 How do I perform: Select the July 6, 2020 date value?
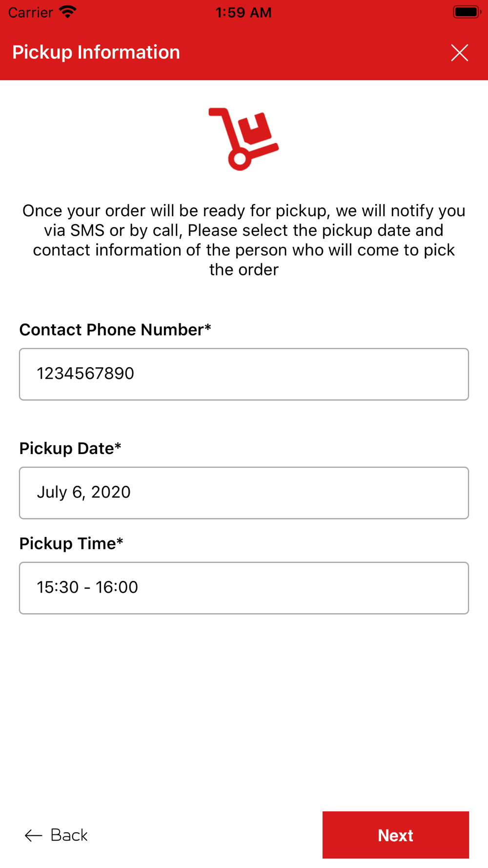tap(84, 492)
